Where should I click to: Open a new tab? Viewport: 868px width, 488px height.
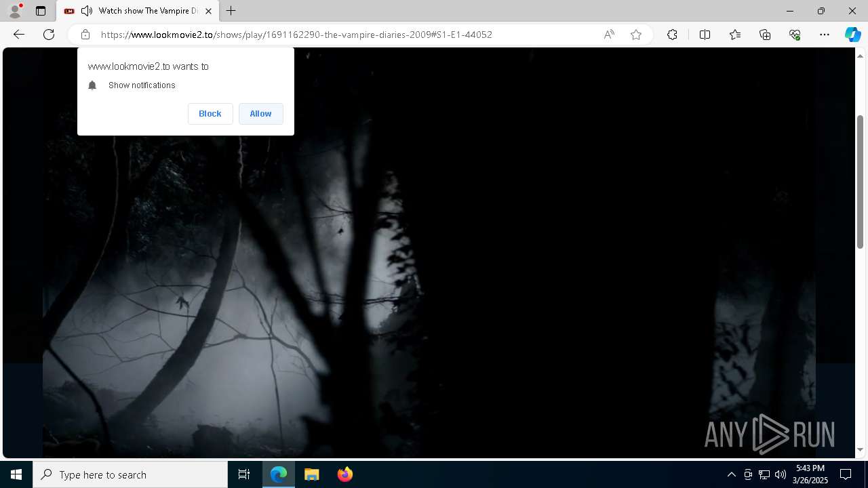231,11
